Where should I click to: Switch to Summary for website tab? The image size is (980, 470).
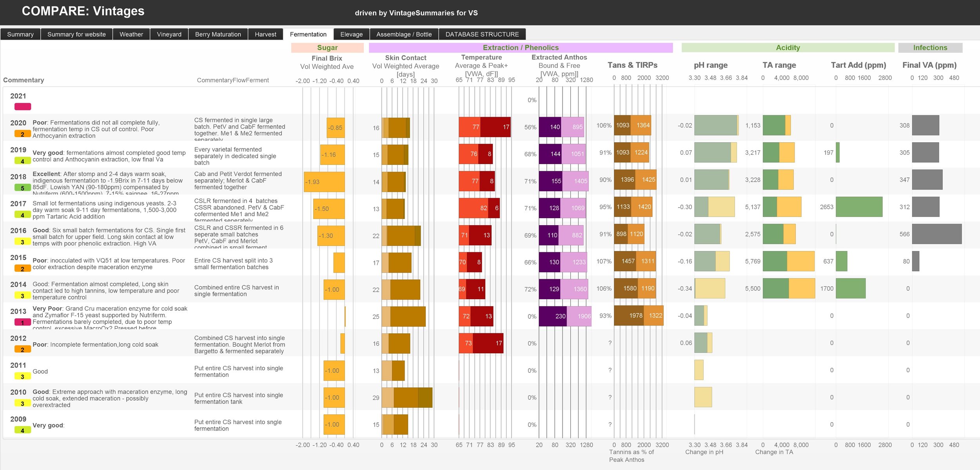tap(76, 34)
